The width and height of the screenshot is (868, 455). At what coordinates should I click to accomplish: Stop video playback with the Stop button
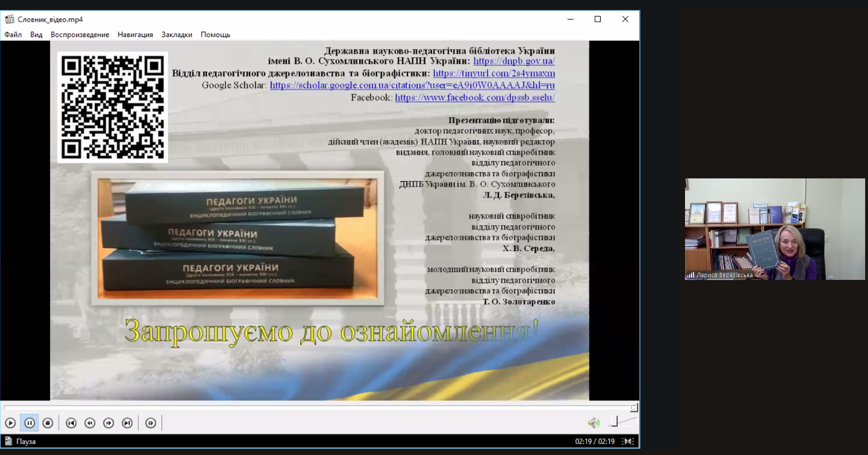coord(48,423)
